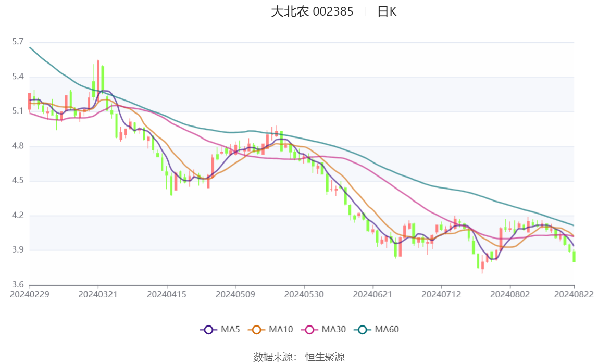
Task: Toggle the MA30 legend series
Action: click(323, 329)
